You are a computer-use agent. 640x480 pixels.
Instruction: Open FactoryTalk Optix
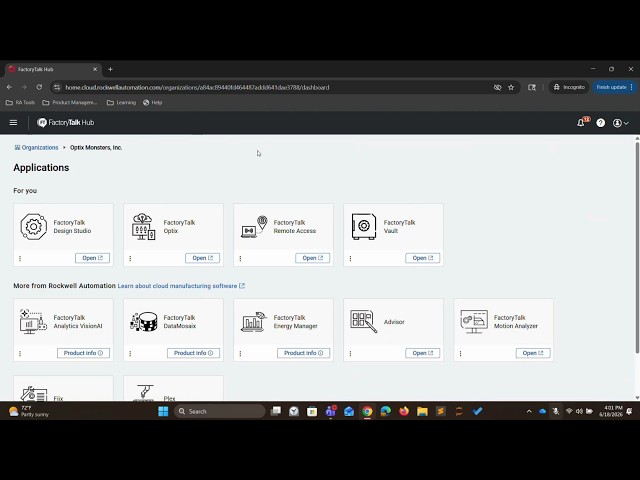[x=202, y=258]
